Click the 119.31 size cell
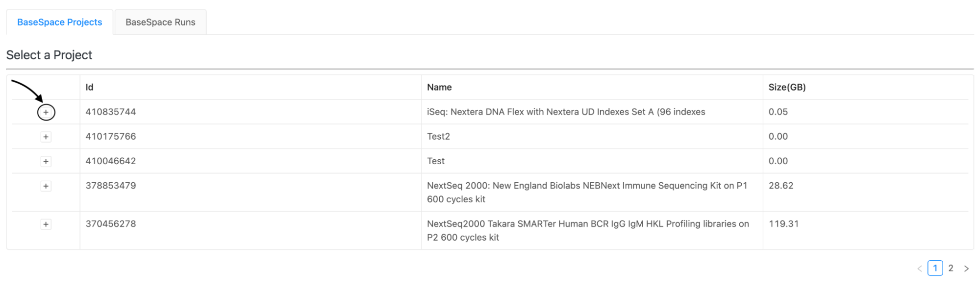980x293 pixels. click(x=783, y=224)
